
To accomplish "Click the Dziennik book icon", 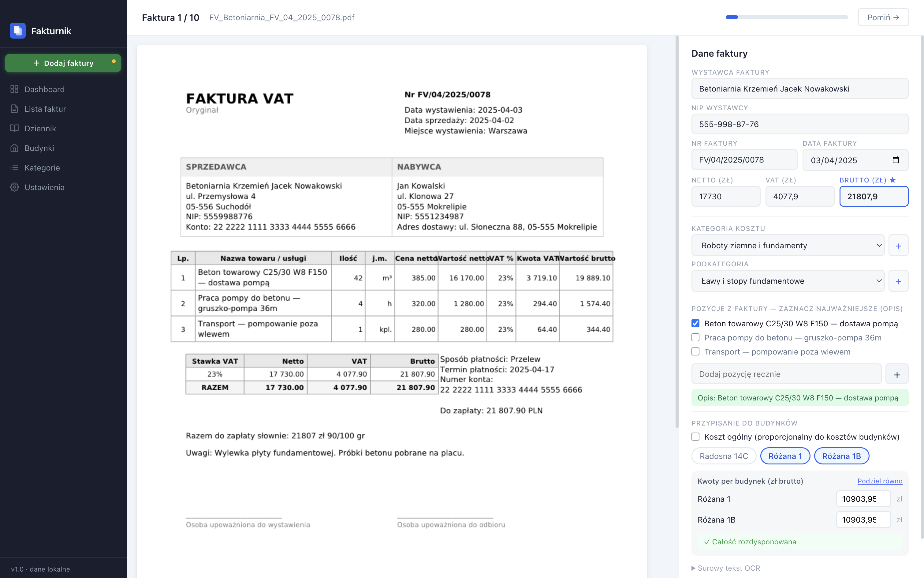I will coord(14,129).
